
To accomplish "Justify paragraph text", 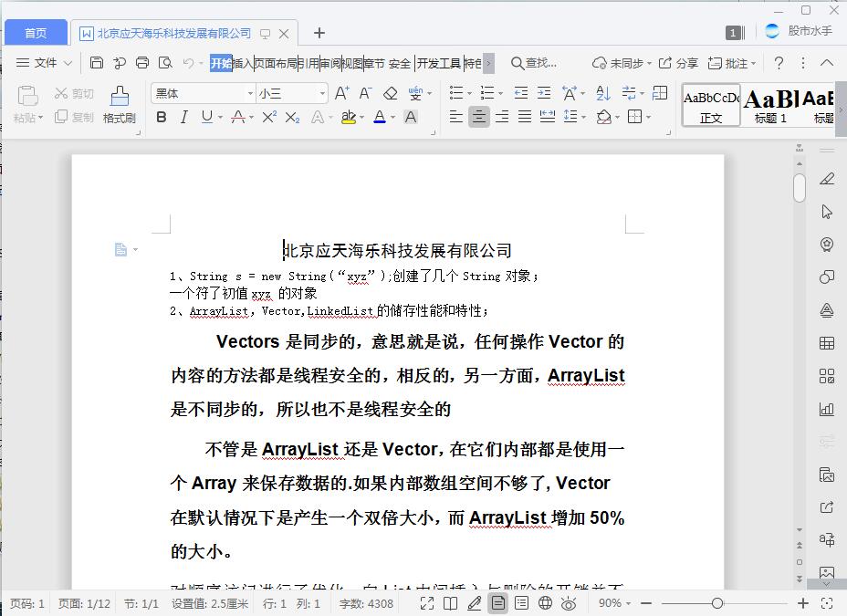I will pos(525,117).
